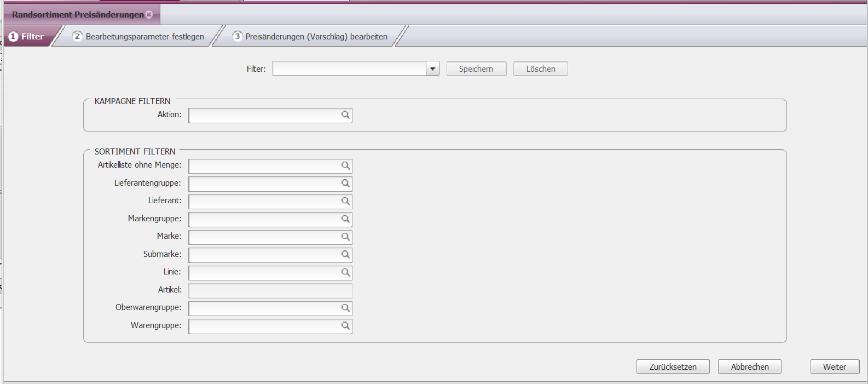Click magnifier icon in Warengruppe field
The height and width of the screenshot is (384, 868).
(345, 326)
